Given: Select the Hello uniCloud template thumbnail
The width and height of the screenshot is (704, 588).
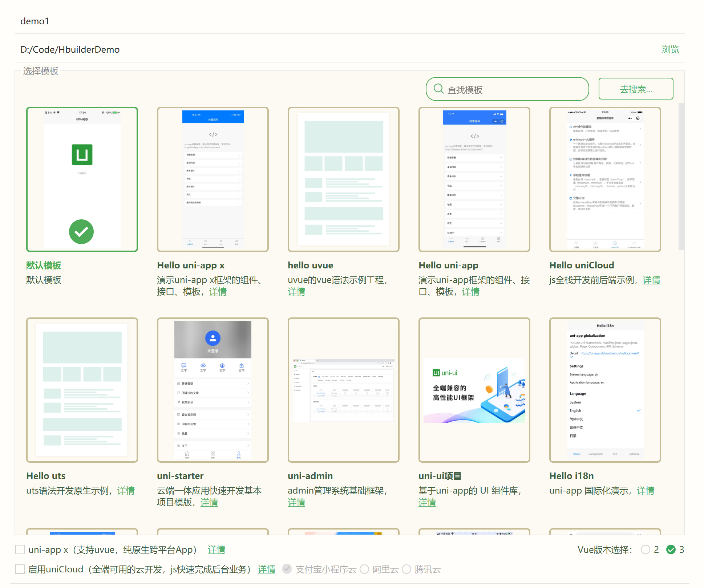Looking at the screenshot, I should [x=605, y=179].
